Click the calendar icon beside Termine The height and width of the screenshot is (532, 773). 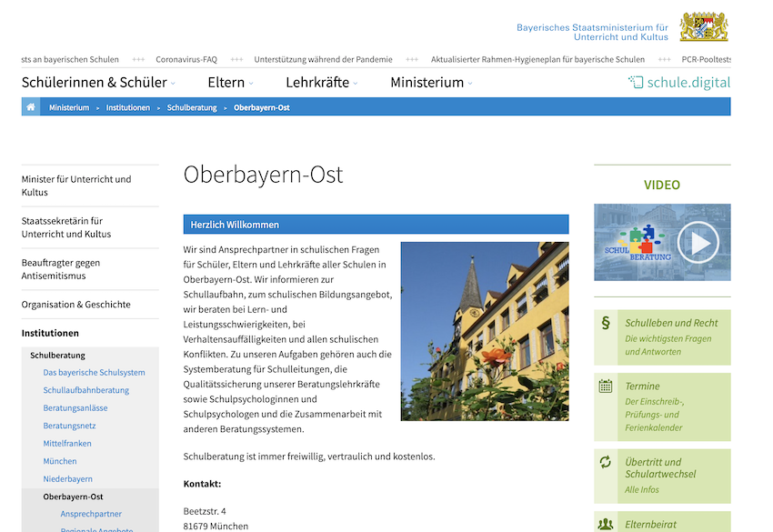pyautogui.click(x=606, y=386)
